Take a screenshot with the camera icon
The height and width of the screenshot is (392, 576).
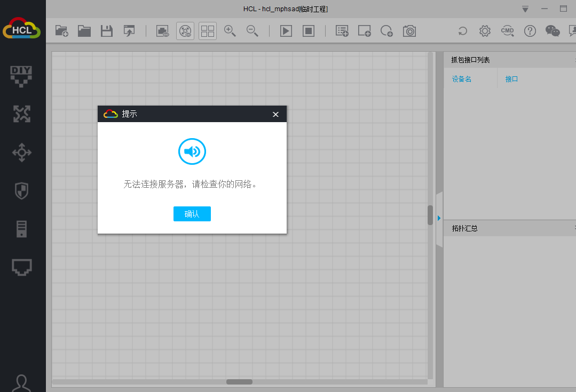click(x=409, y=31)
